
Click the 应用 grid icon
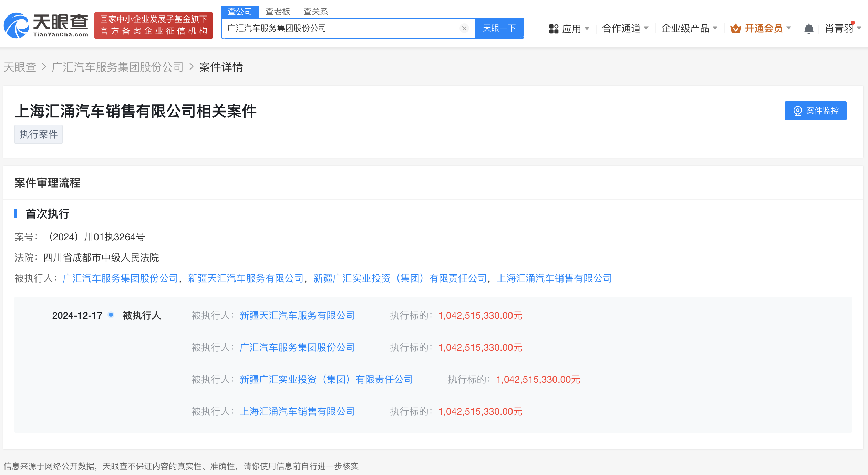click(x=554, y=29)
